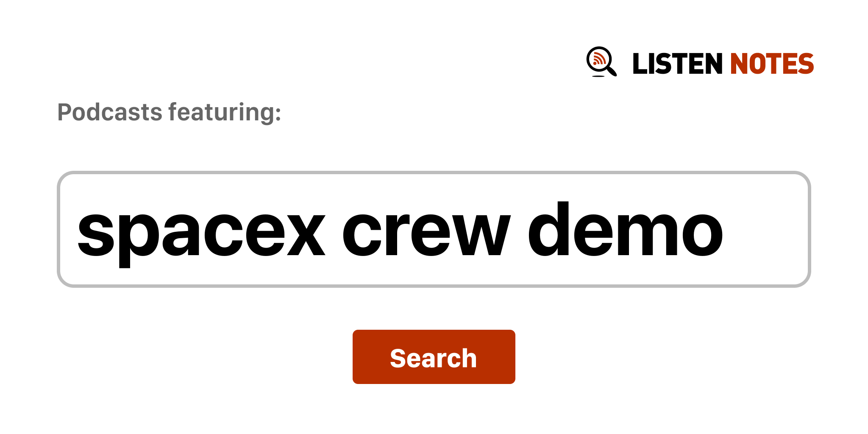
Task: Click the magnifier handle of the logo
Action: click(x=612, y=71)
